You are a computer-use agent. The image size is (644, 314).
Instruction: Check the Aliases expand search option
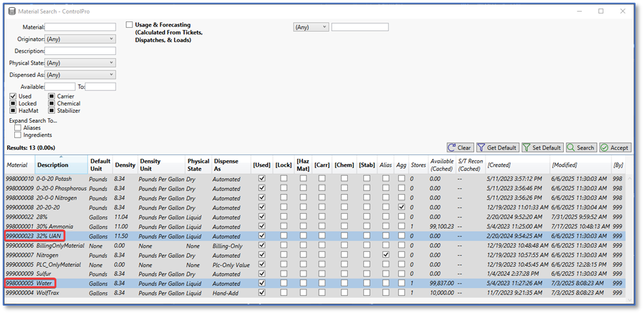[x=17, y=128]
